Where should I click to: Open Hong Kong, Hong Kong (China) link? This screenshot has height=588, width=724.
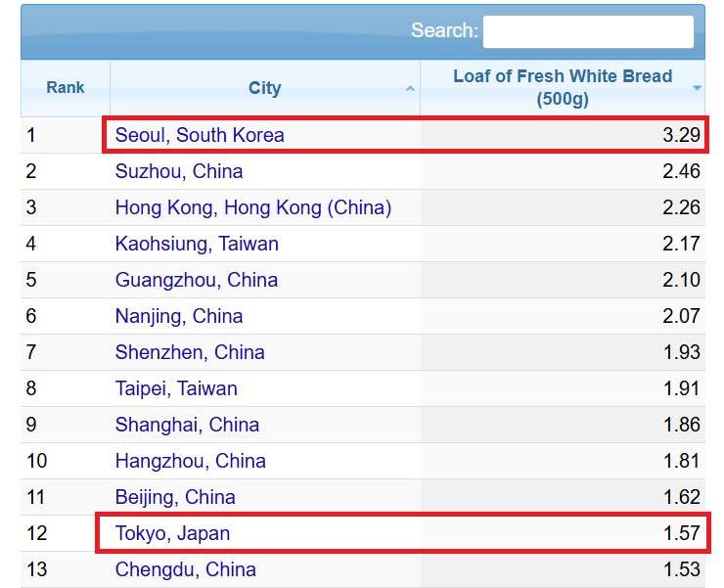(x=252, y=207)
